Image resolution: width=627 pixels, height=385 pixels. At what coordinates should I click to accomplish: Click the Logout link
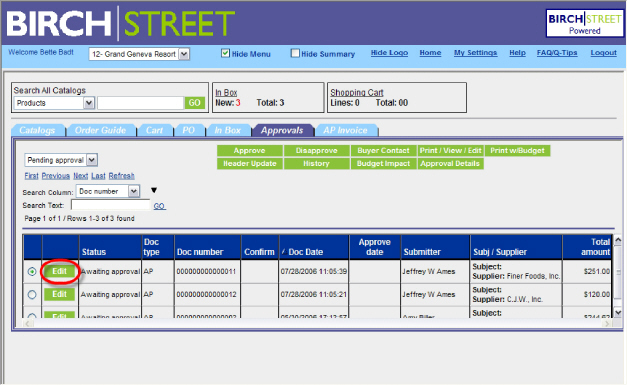pos(603,53)
